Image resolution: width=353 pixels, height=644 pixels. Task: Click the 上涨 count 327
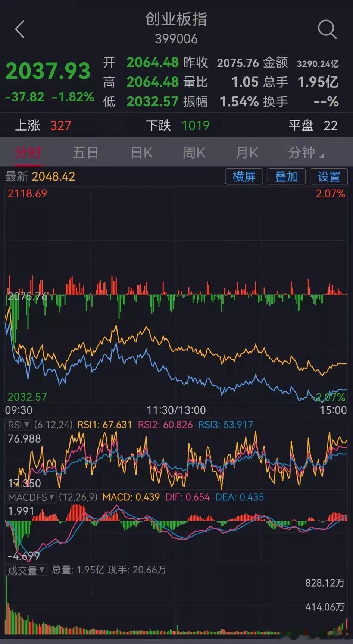point(60,125)
